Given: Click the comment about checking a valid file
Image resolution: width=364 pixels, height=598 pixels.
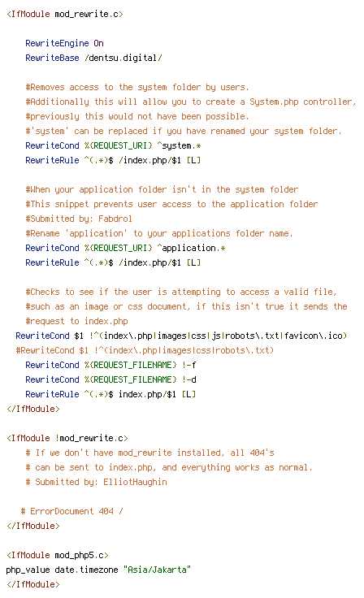Looking at the screenshot, I should [x=181, y=292].
